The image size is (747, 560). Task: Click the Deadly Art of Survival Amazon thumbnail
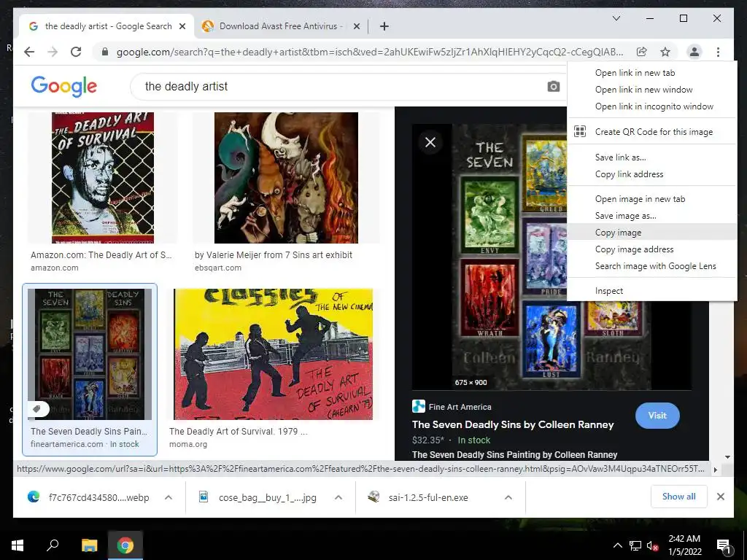click(102, 178)
